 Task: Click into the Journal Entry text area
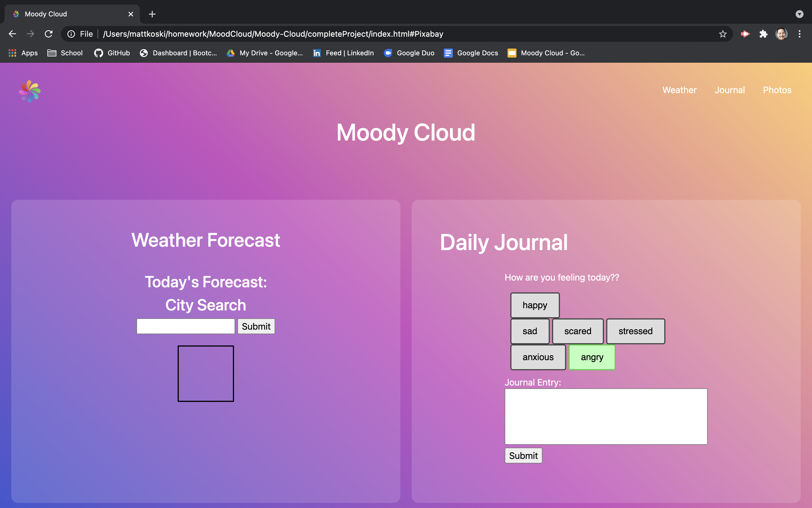click(606, 417)
